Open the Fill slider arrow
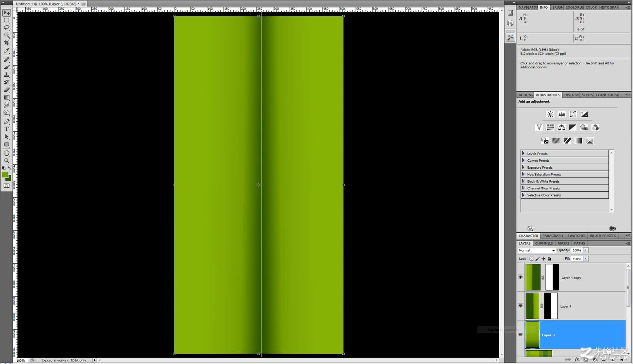633x364 pixels. (x=586, y=259)
